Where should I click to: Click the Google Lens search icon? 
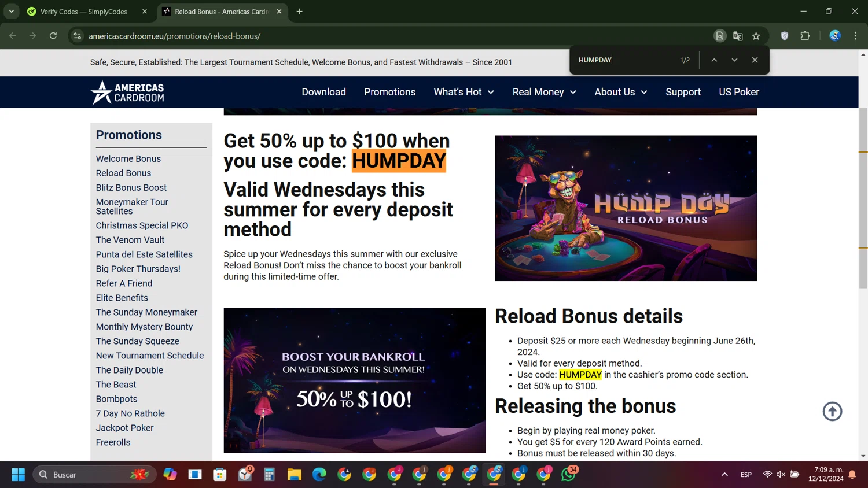719,36
